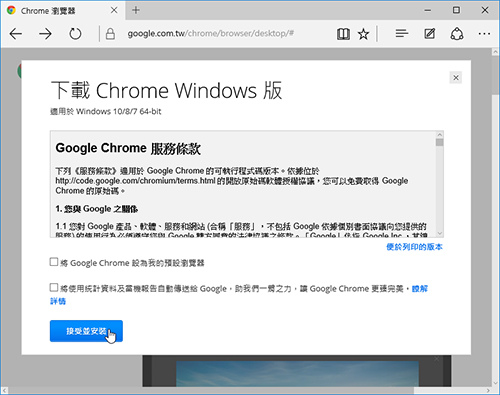Select the Chrome 瀏覽器 tab
This screenshot has height=395, width=500.
63,10
